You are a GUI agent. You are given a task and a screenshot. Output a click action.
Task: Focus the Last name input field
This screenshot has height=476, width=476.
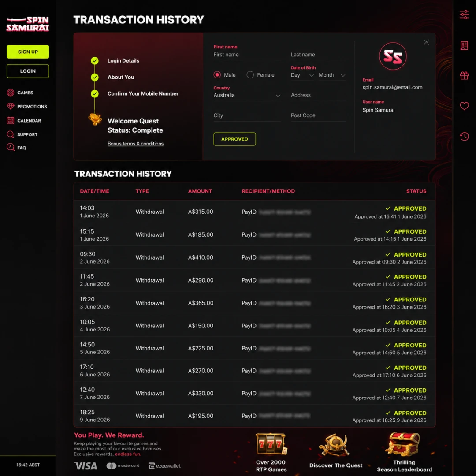[x=318, y=55]
